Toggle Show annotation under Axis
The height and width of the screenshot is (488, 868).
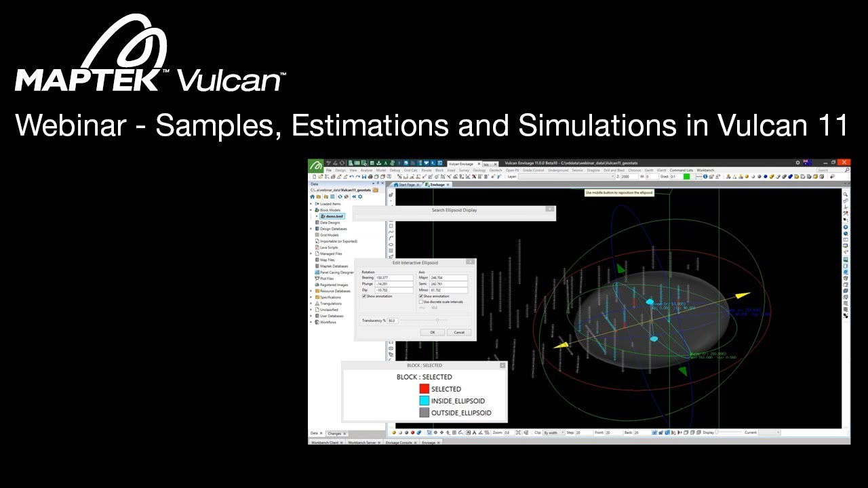(421, 296)
